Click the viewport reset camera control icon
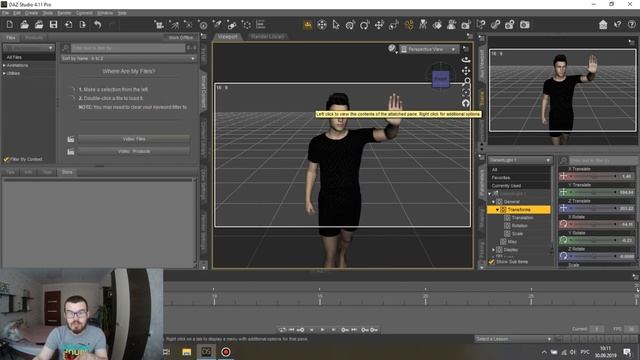Screen dimensions: 640x360 click(466, 103)
